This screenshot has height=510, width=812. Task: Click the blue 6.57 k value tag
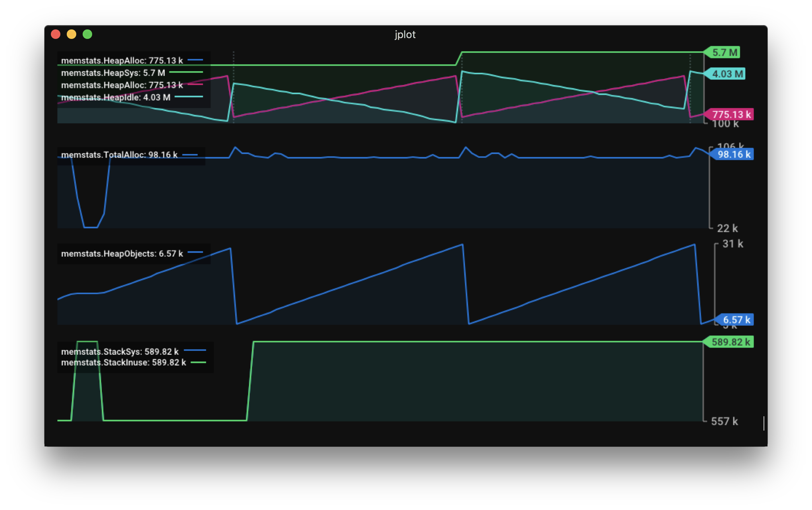pos(736,320)
